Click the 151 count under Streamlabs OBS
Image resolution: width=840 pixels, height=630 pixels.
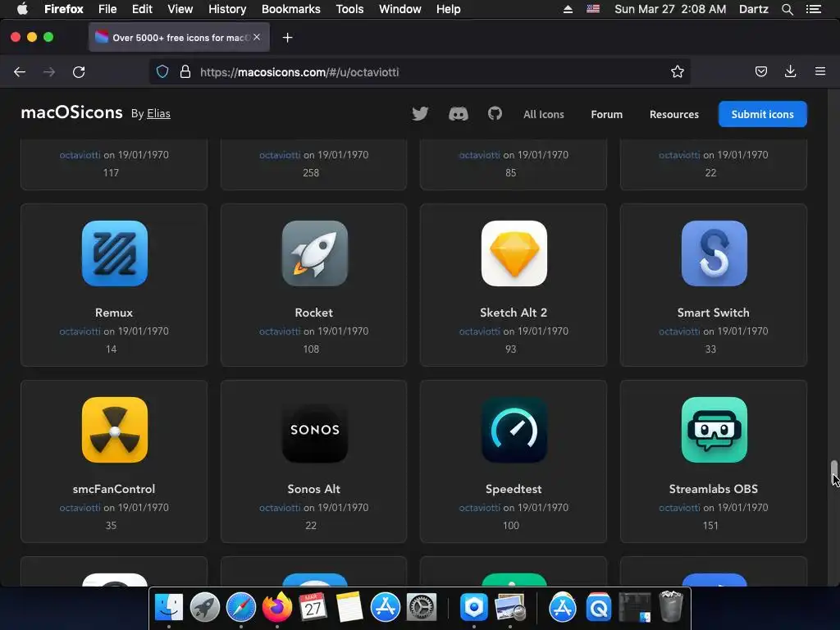710,525
